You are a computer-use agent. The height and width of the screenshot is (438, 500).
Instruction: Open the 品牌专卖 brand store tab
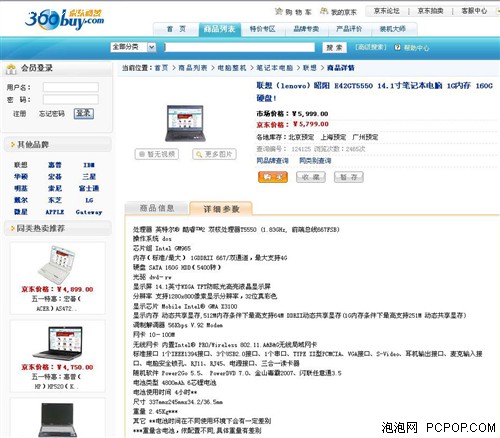(x=306, y=29)
